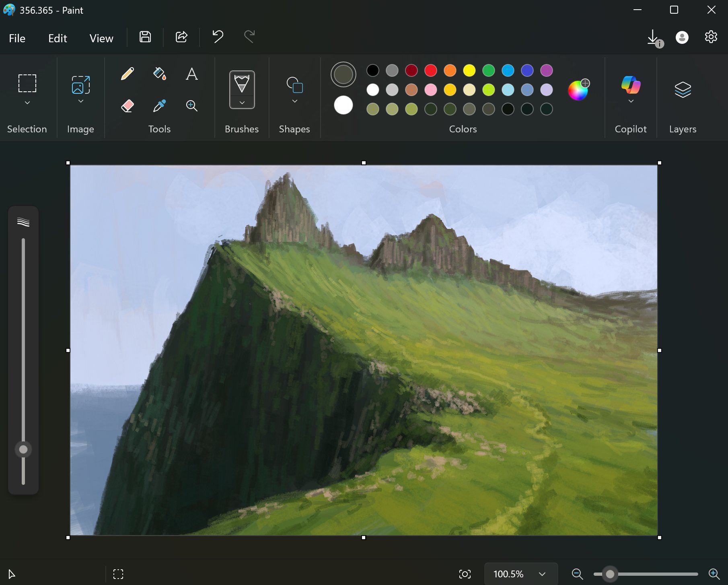
Task: Click the fit-to-window icon
Action: (x=465, y=574)
